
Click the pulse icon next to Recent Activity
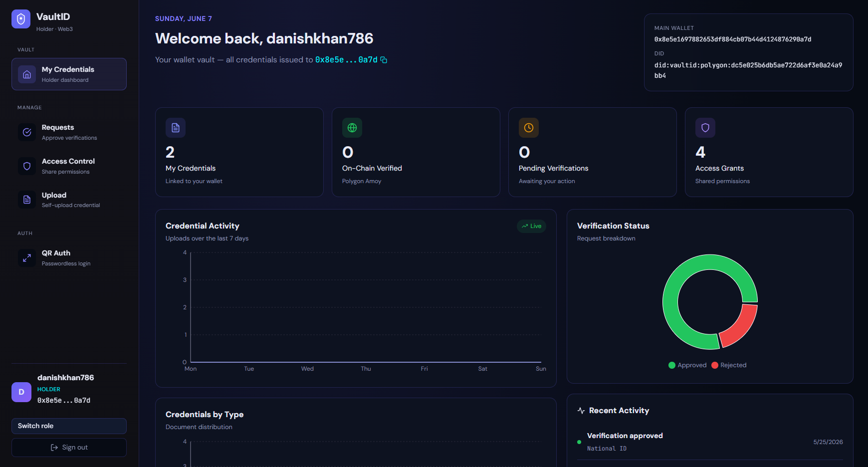(x=581, y=411)
